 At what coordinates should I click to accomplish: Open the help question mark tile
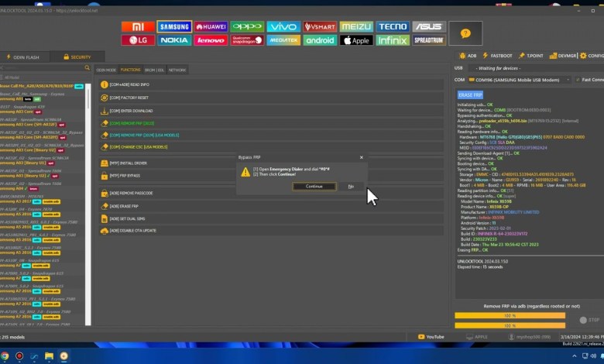[x=465, y=33]
